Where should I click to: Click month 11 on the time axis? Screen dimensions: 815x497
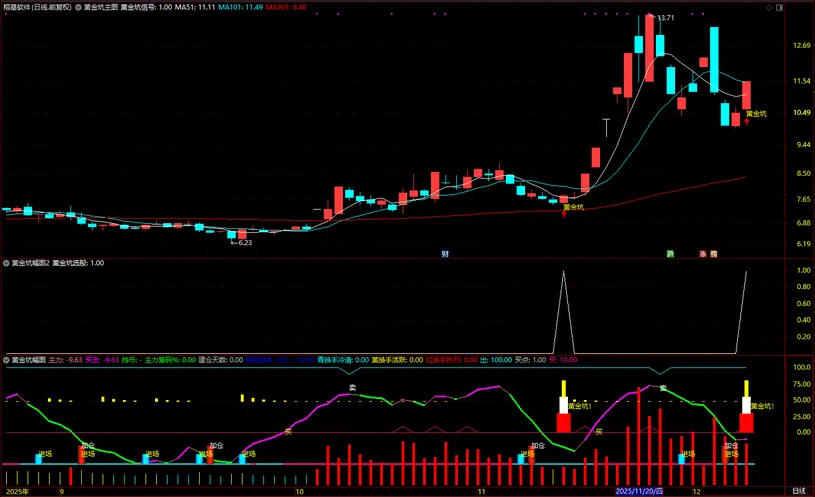(x=482, y=492)
